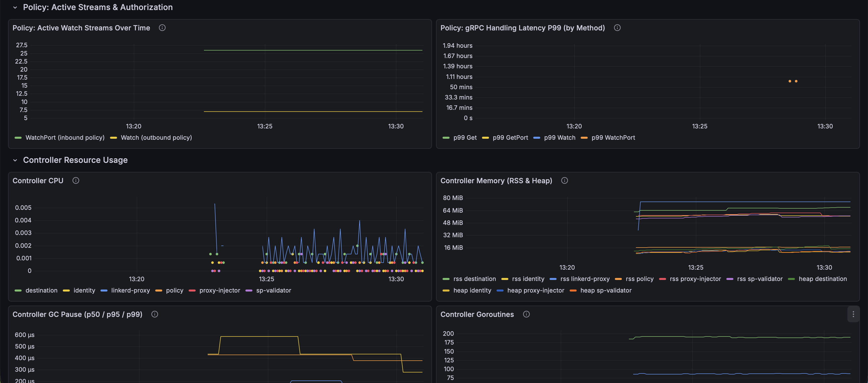Toggle the heap identity legend series
Screen dimensions: 868x383
pyautogui.click(x=472, y=290)
